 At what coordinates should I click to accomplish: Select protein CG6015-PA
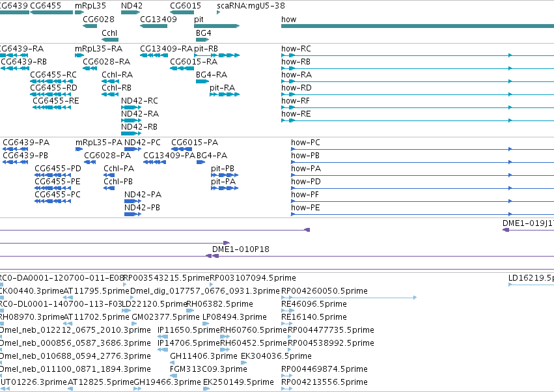point(195,143)
